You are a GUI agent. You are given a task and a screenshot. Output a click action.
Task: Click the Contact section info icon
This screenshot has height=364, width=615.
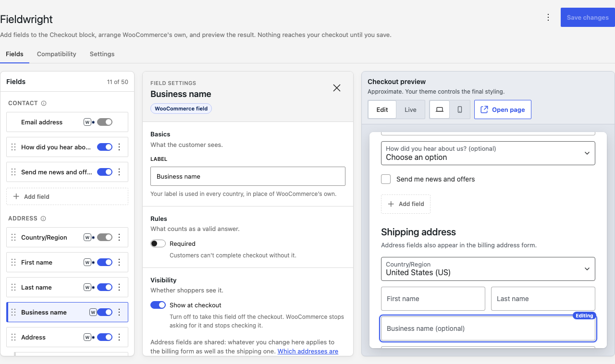click(x=44, y=103)
